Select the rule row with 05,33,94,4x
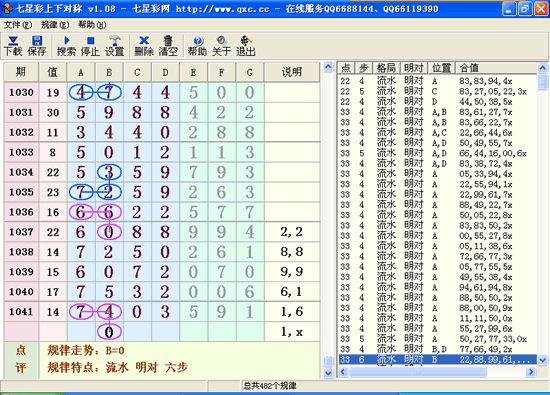The height and width of the screenshot is (395, 550). pyautogui.click(x=437, y=174)
